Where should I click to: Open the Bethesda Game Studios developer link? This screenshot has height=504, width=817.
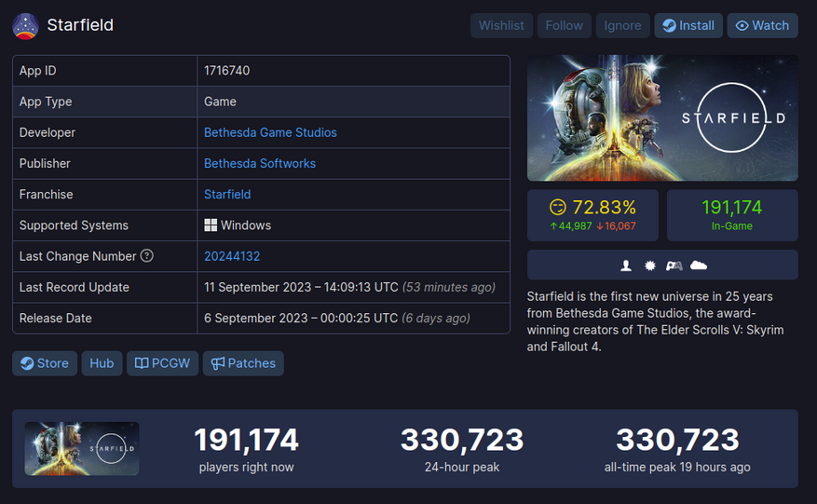tap(270, 132)
